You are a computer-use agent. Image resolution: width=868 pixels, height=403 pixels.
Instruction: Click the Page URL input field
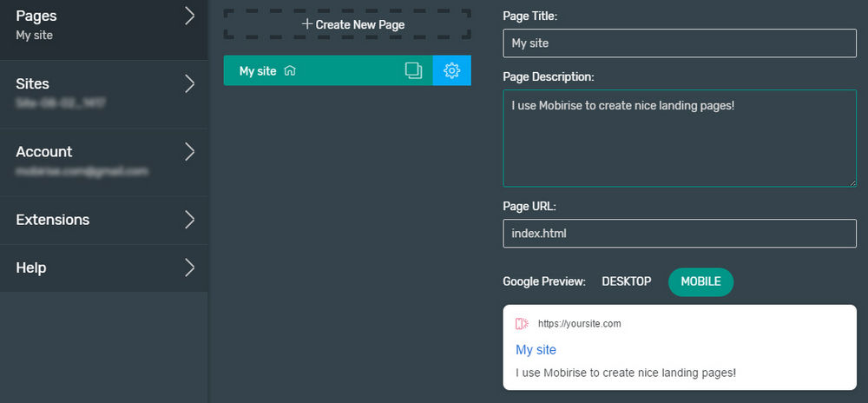[679, 234]
